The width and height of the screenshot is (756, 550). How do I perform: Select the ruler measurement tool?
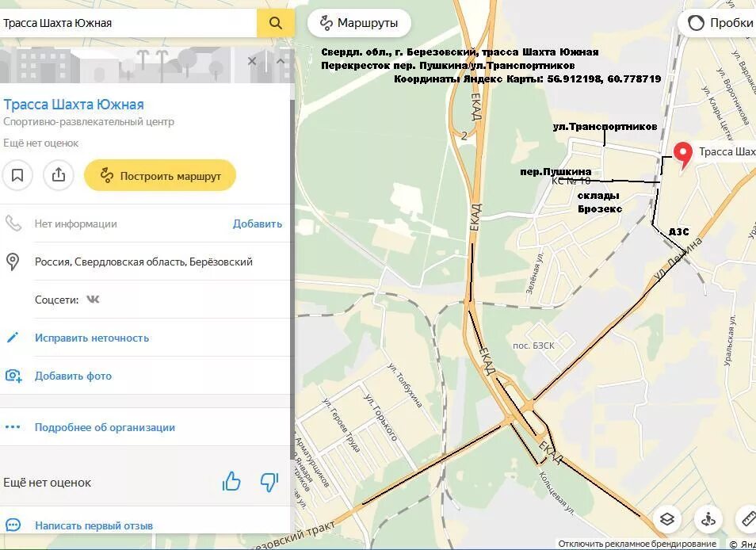coord(748,519)
